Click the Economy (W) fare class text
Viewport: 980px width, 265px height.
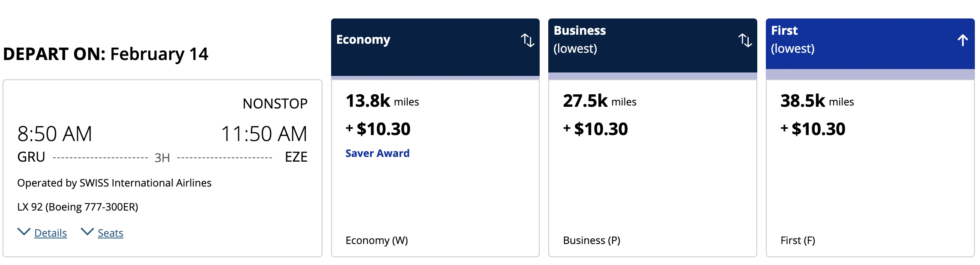[x=376, y=241]
